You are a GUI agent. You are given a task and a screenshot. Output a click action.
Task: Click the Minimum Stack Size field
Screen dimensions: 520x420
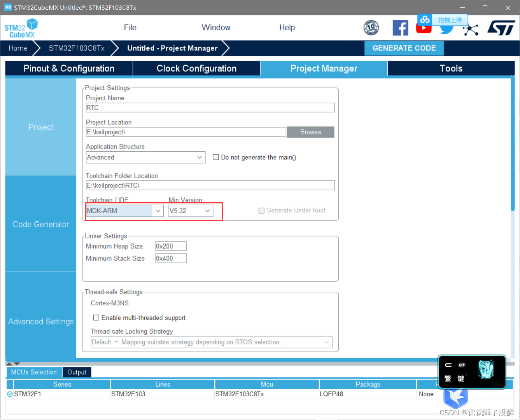tap(171, 258)
